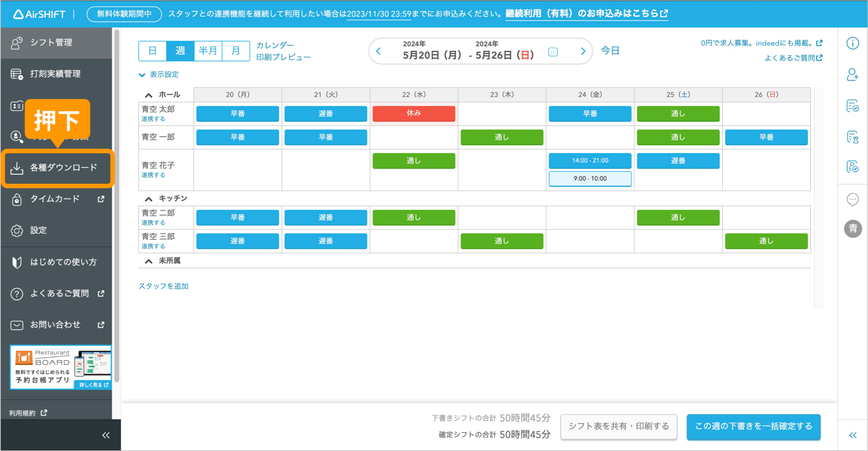Image resolution: width=868 pixels, height=451 pixels.
Task: Click the download tray icon in sidebar
Action: click(17, 168)
